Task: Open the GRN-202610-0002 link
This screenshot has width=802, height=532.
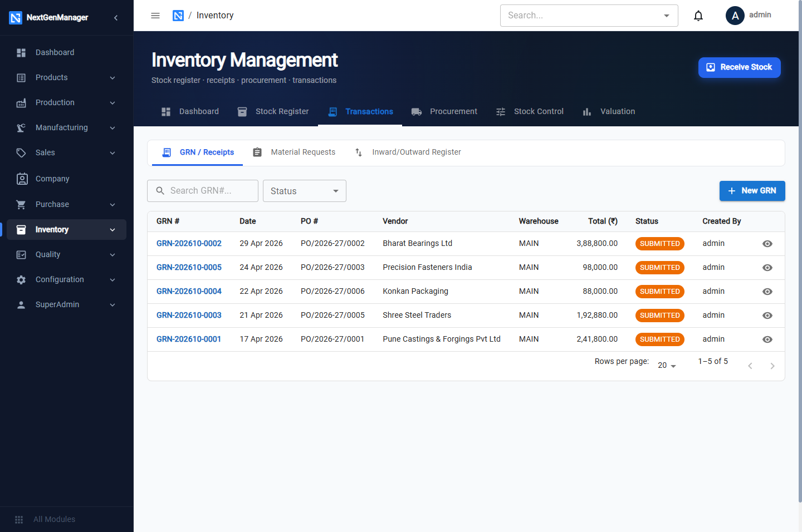Action: (x=189, y=243)
